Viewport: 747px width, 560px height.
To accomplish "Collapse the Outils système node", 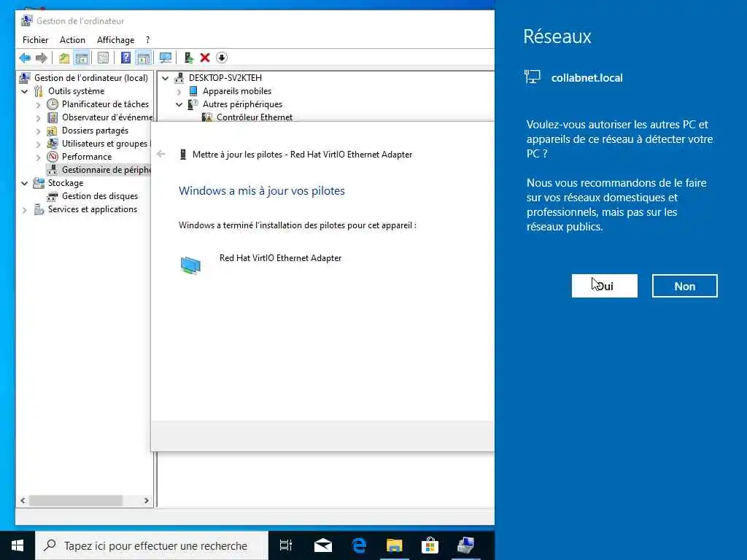I will click(x=24, y=91).
